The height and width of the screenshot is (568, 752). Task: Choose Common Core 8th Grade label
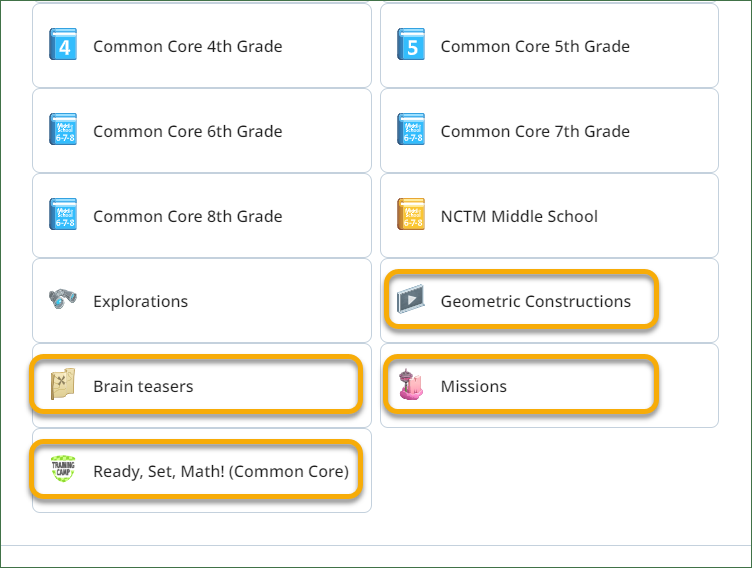pyautogui.click(x=188, y=216)
